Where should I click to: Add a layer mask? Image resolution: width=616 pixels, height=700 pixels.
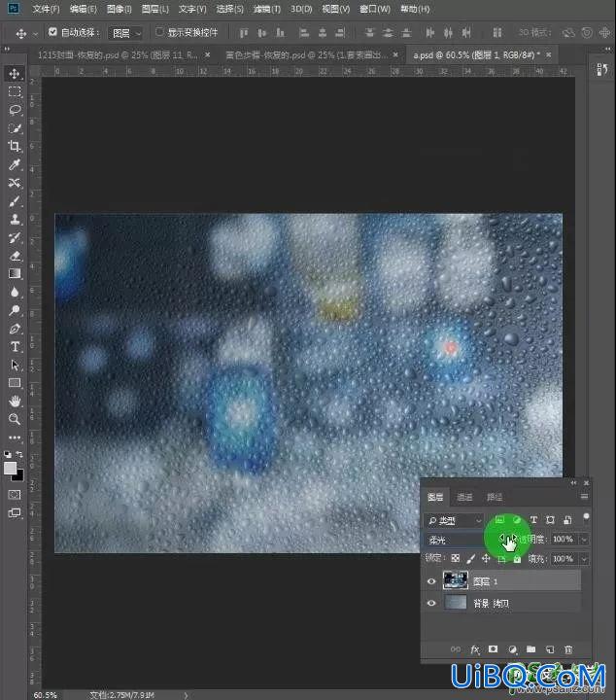493,649
